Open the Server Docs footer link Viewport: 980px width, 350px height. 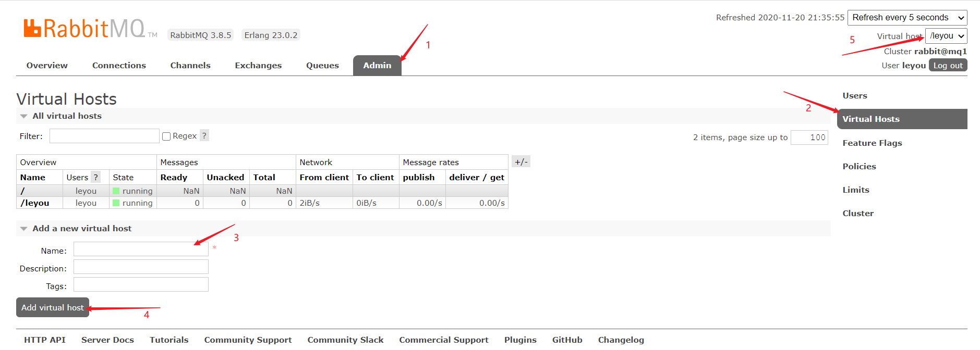tap(107, 340)
